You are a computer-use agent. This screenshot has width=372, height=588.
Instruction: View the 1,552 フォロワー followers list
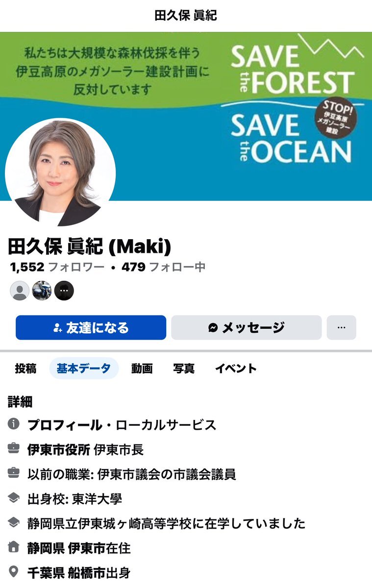click(57, 267)
